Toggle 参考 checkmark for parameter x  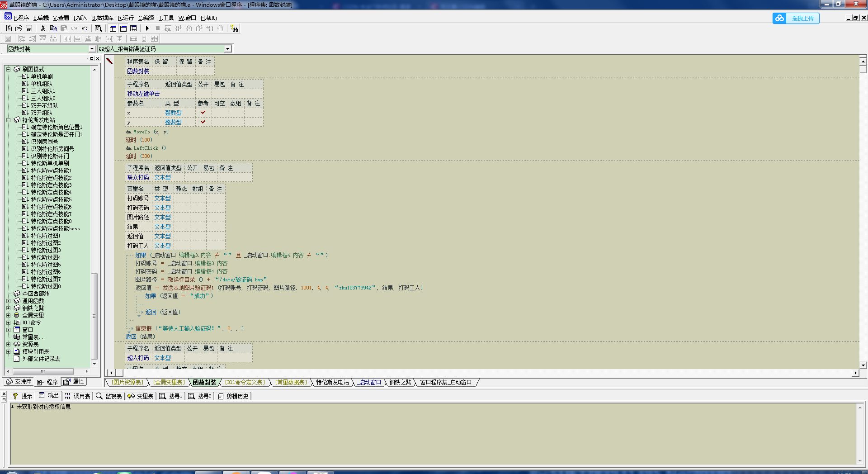[x=203, y=113]
